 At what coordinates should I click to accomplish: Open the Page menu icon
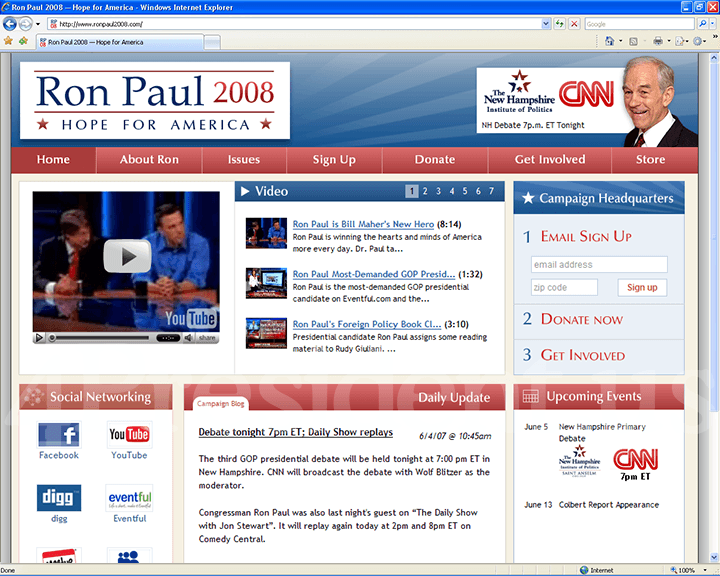681,41
